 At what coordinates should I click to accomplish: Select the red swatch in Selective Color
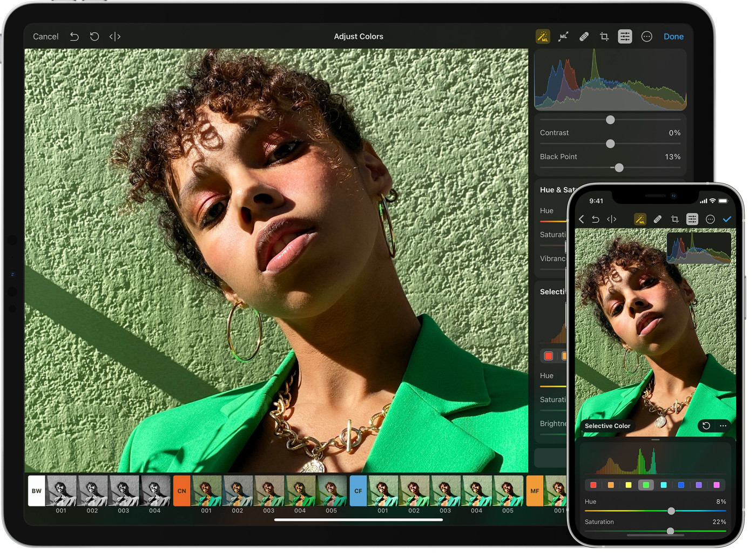593,485
